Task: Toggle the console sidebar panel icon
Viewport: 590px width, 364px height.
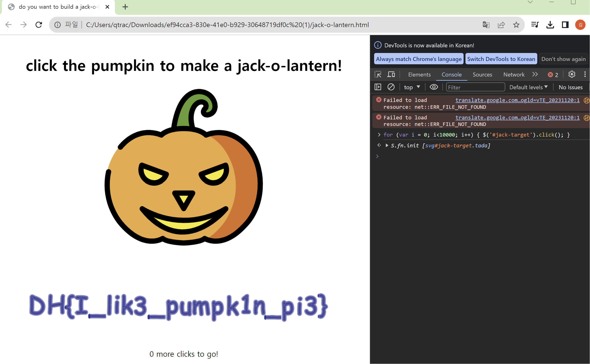Action: [378, 87]
